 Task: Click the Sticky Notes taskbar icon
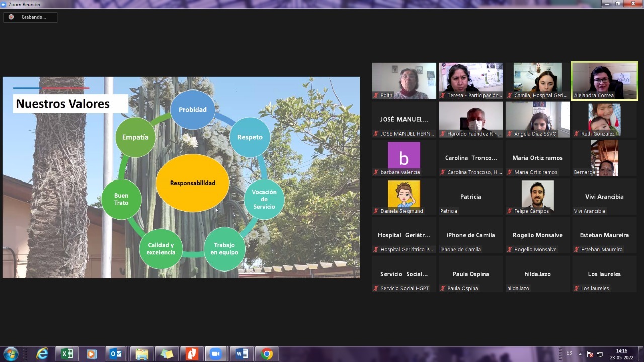(x=167, y=354)
